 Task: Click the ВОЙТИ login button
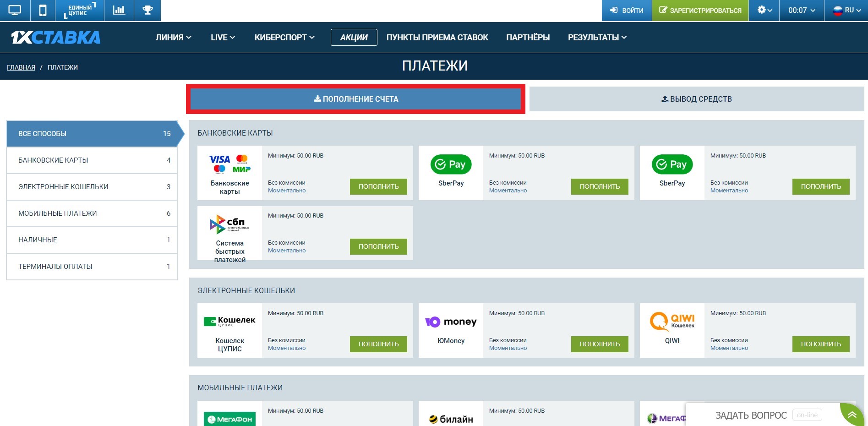627,10
